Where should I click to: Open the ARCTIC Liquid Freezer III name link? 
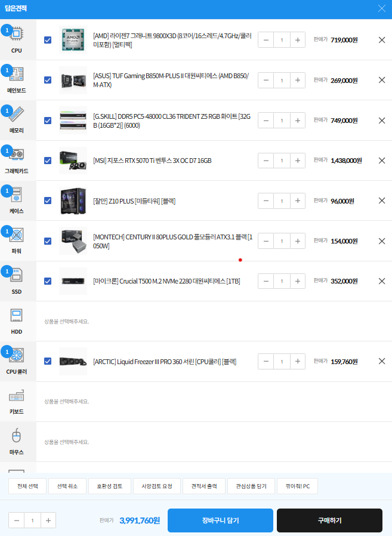click(165, 361)
